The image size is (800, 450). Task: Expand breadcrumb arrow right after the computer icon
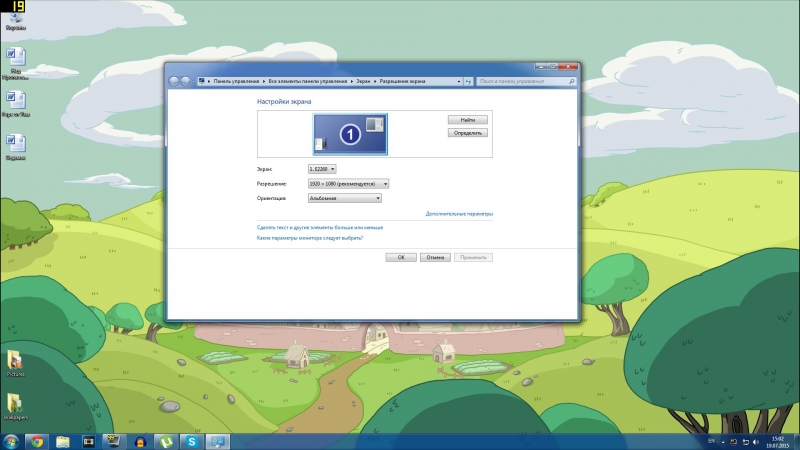pos(209,81)
